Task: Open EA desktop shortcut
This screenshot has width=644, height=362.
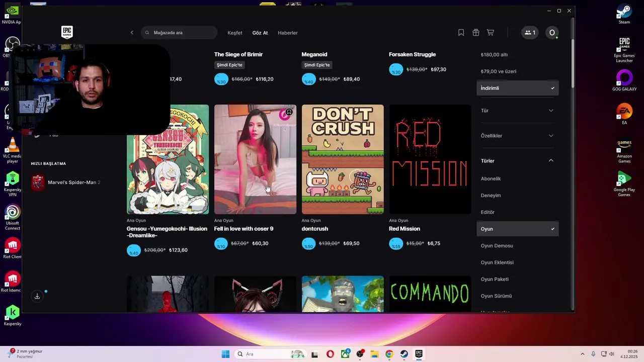Action: click(624, 114)
